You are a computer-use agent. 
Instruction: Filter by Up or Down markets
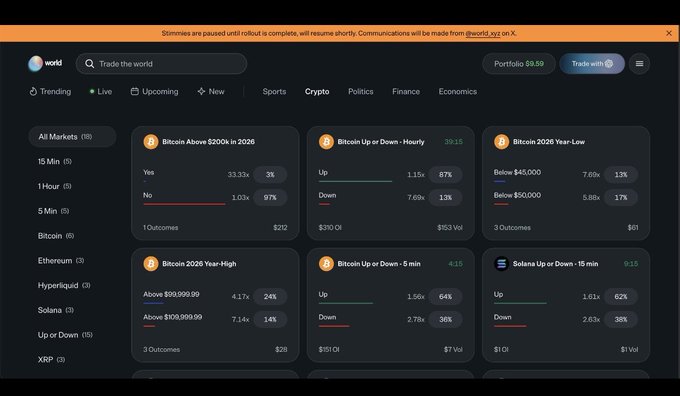(x=65, y=335)
